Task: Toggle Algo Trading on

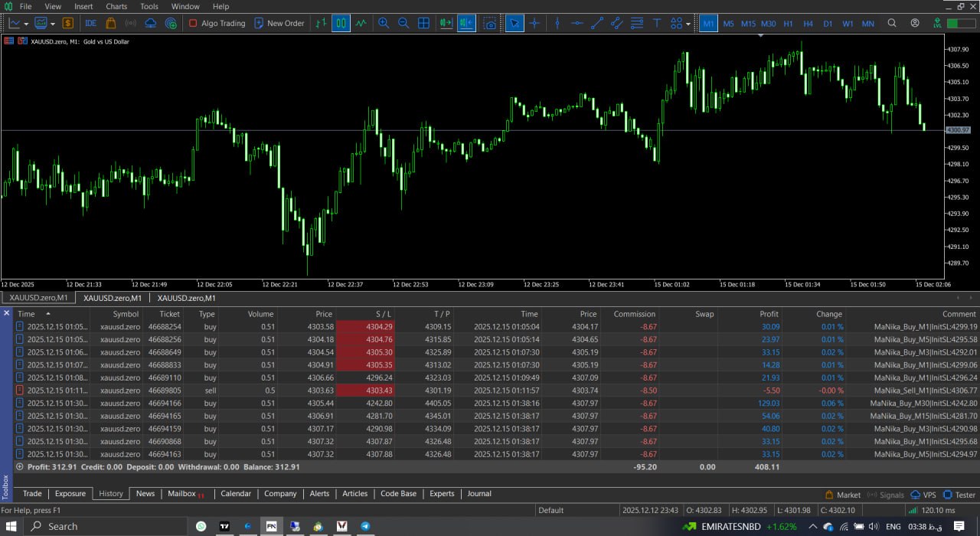Action: pyautogui.click(x=217, y=23)
